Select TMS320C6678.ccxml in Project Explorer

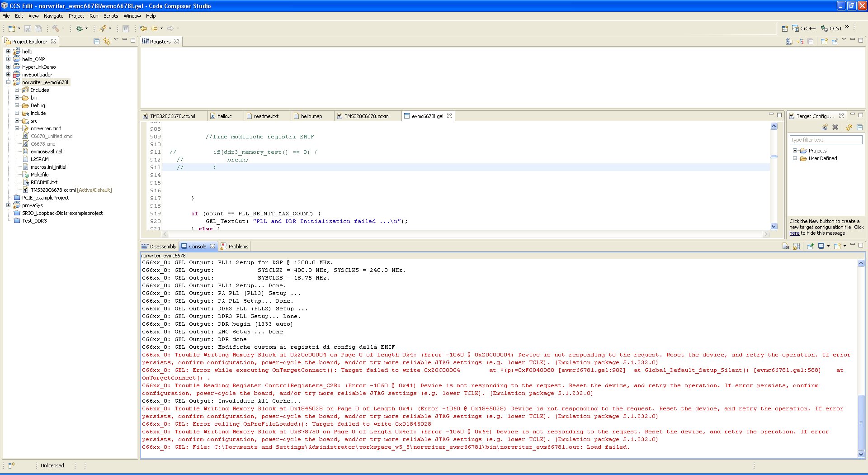coord(53,190)
